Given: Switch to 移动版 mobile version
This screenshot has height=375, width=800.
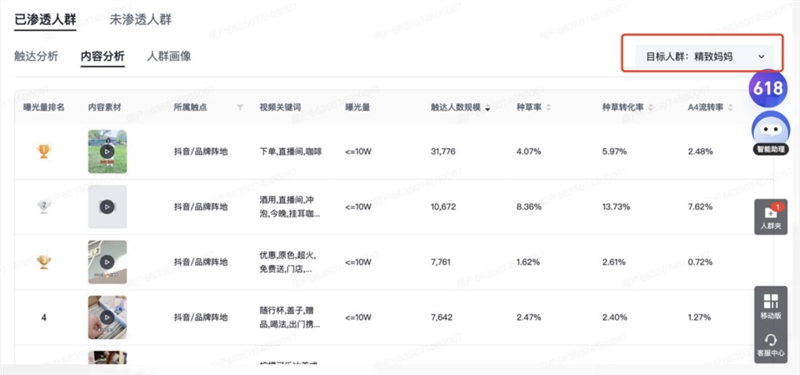Looking at the screenshot, I should pyautogui.click(x=770, y=306).
